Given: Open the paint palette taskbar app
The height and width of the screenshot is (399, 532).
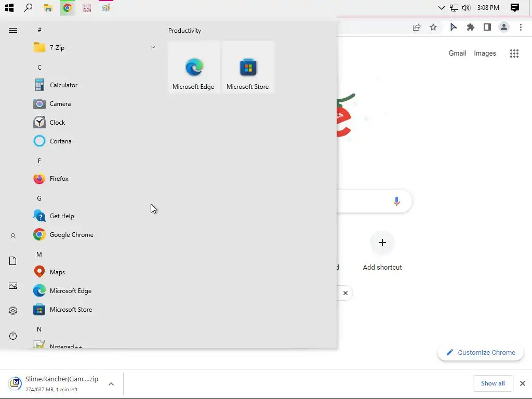Looking at the screenshot, I should pyautogui.click(x=106, y=7).
